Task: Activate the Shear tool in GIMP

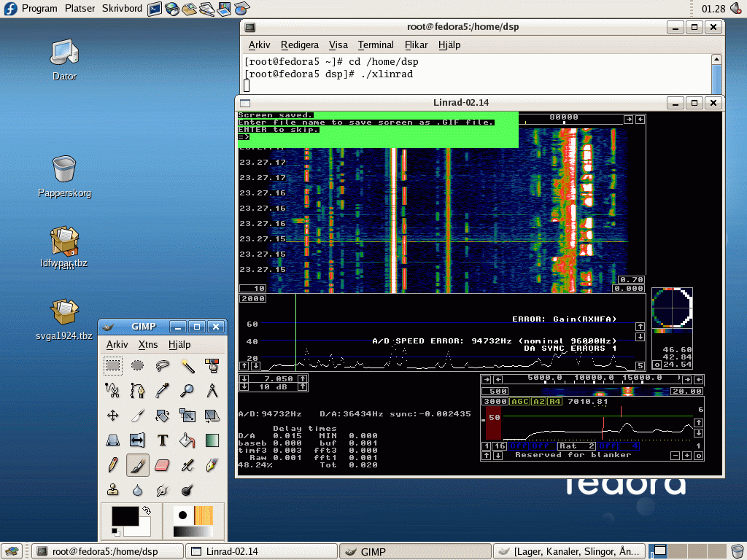Action: [x=212, y=415]
